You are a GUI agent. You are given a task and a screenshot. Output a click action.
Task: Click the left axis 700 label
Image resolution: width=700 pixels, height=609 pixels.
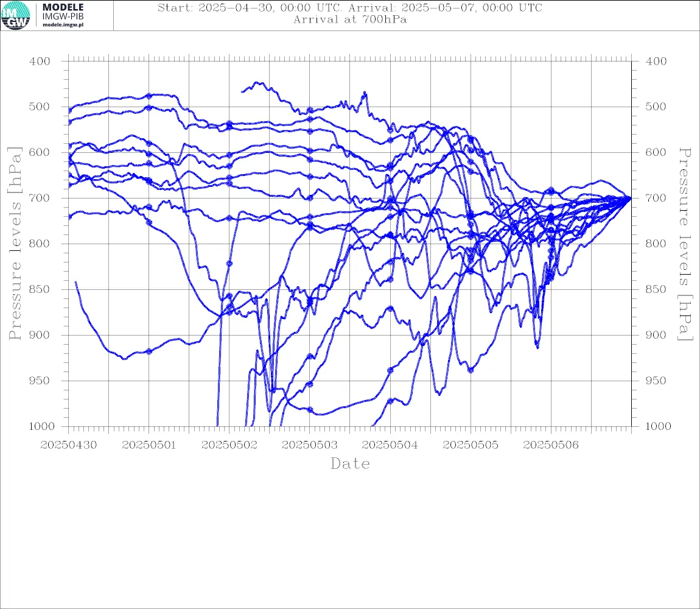[x=40, y=198]
